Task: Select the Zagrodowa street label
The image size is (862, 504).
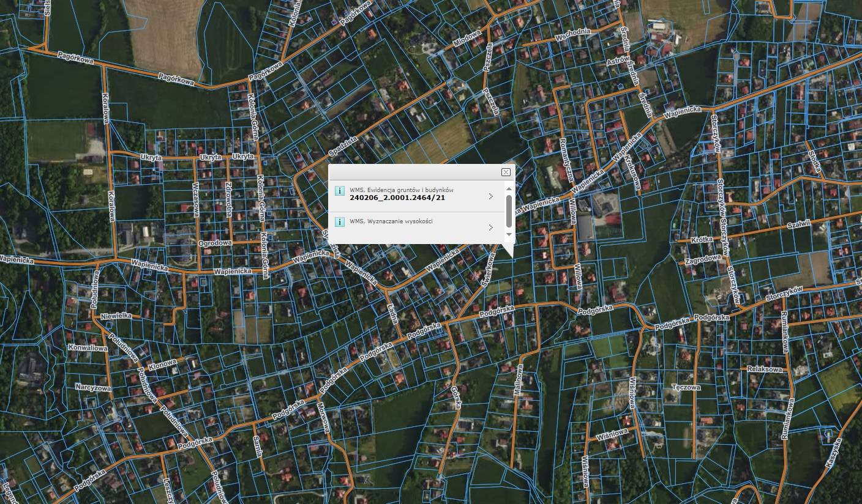Action: (x=703, y=259)
